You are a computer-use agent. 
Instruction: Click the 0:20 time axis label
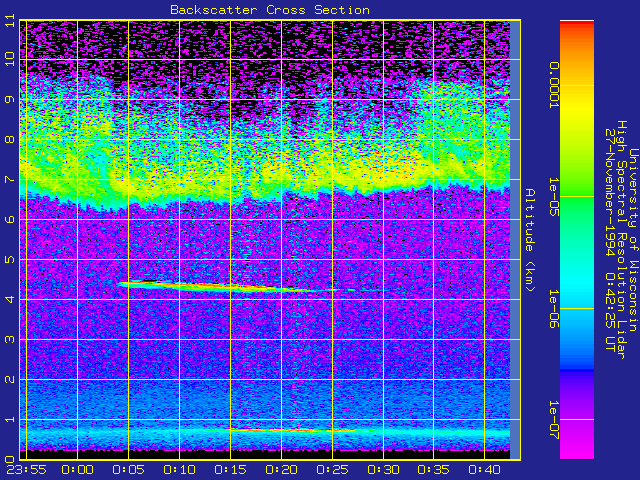(282, 470)
